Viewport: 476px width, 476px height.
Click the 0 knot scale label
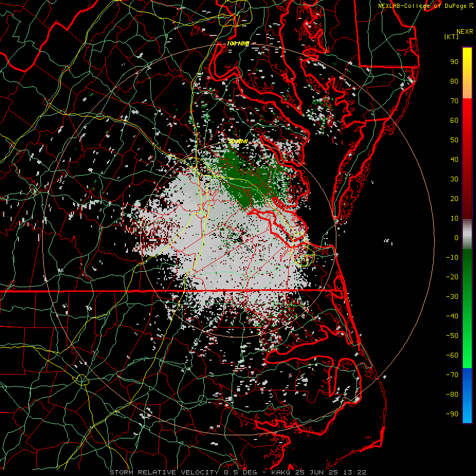coord(456,238)
